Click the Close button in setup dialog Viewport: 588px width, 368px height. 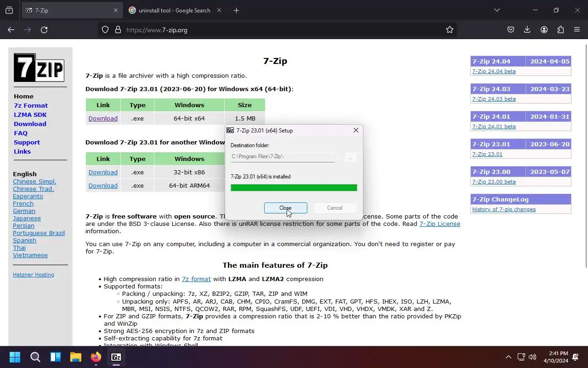[286, 208]
